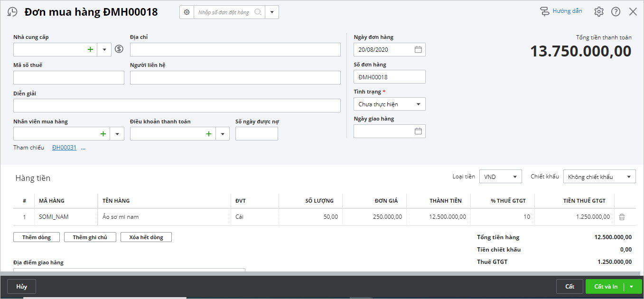Click the dollar coin icon beside supplier

[119, 49]
